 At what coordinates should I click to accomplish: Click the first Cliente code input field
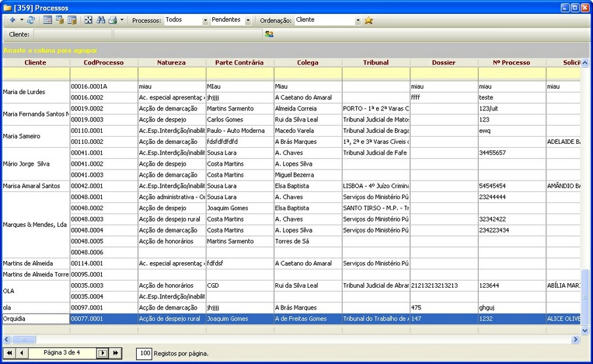point(72,34)
